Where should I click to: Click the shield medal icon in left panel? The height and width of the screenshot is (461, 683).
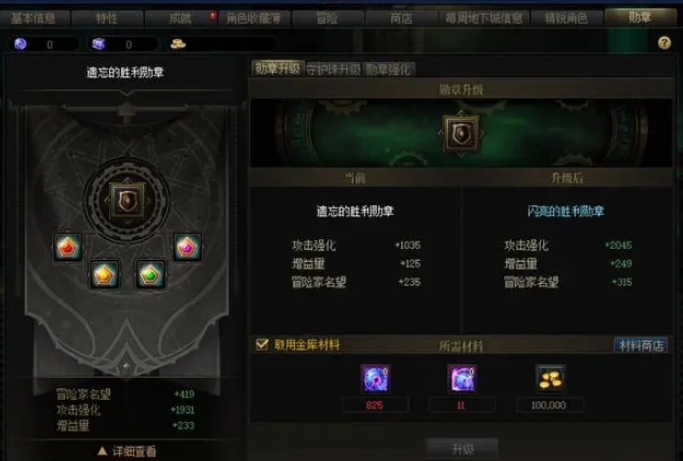[127, 201]
